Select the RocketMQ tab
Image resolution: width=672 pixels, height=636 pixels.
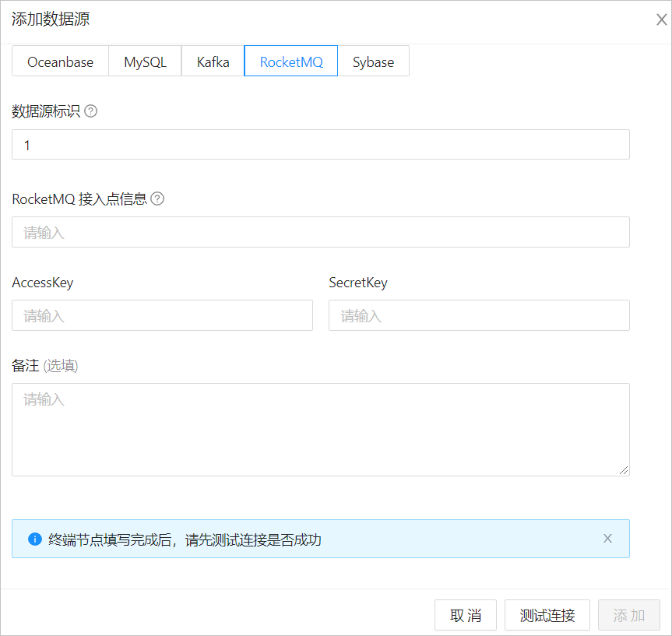tap(291, 61)
